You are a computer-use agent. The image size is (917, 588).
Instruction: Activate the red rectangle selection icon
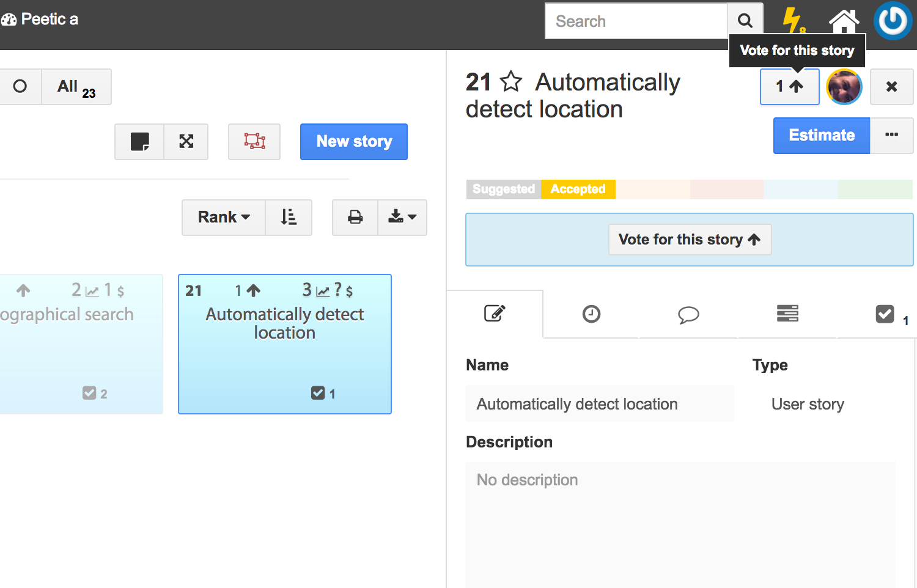254,142
